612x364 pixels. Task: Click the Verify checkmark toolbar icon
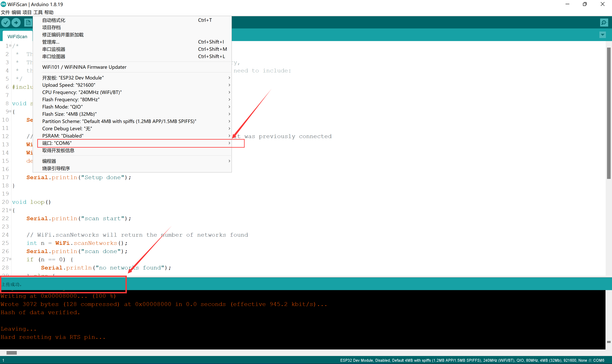(6, 23)
